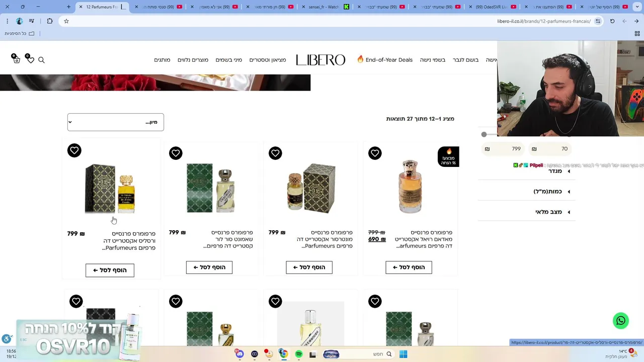Screen dimensions: 644x362
Task: Bookmark page with the star icon
Action: click(66, 21)
